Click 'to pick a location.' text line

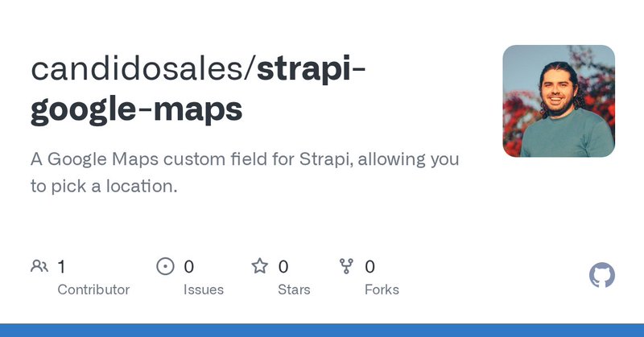pos(104,187)
